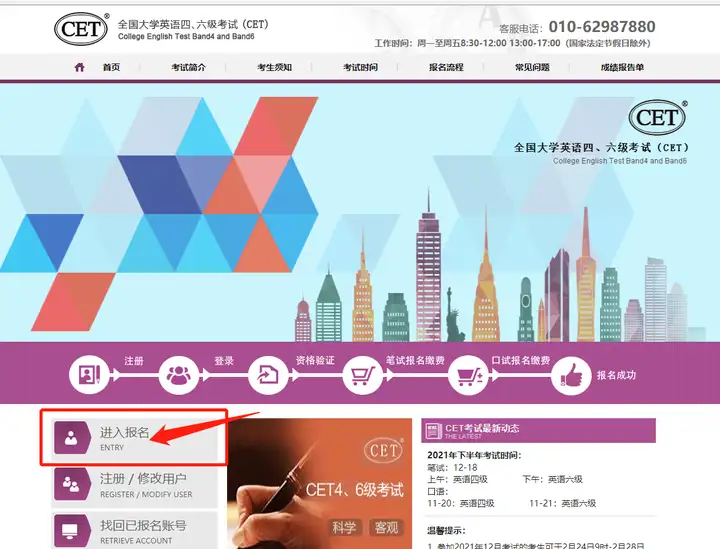Click the 报名成功 thumbs-up icon
720x549 pixels.
click(571, 376)
